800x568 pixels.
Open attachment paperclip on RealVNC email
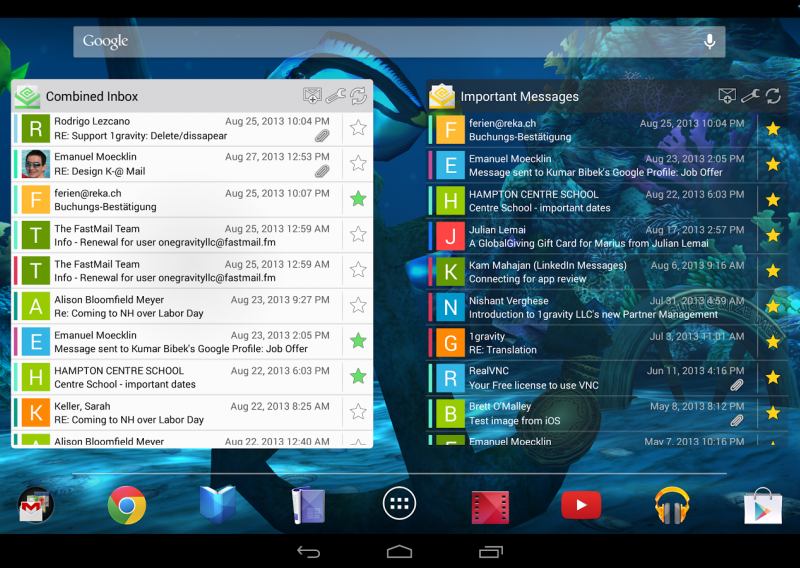[x=737, y=385]
